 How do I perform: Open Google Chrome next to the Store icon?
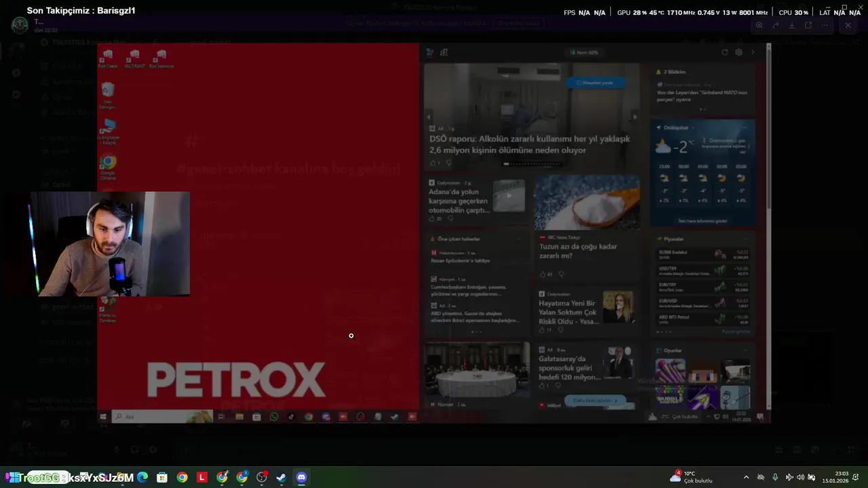tap(182, 477)
